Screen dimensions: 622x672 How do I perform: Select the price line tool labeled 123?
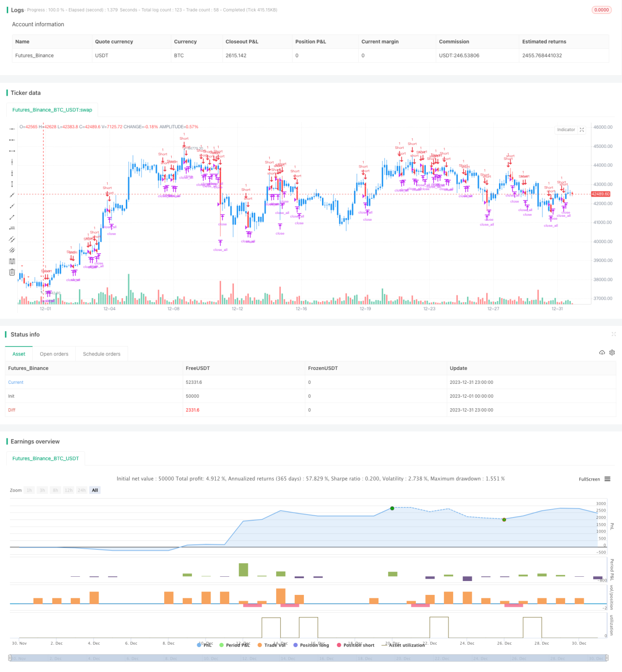pos(12,228)
